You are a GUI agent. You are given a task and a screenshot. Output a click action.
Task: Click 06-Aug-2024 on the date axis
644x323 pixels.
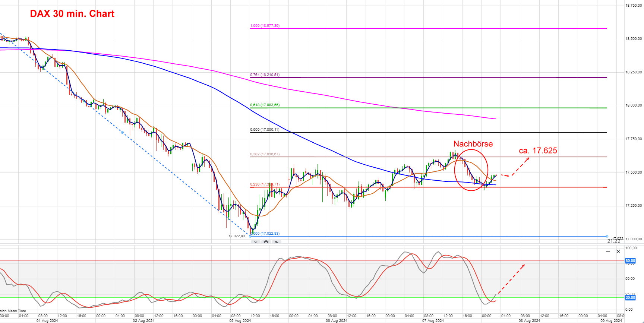(x=337, y=320)
